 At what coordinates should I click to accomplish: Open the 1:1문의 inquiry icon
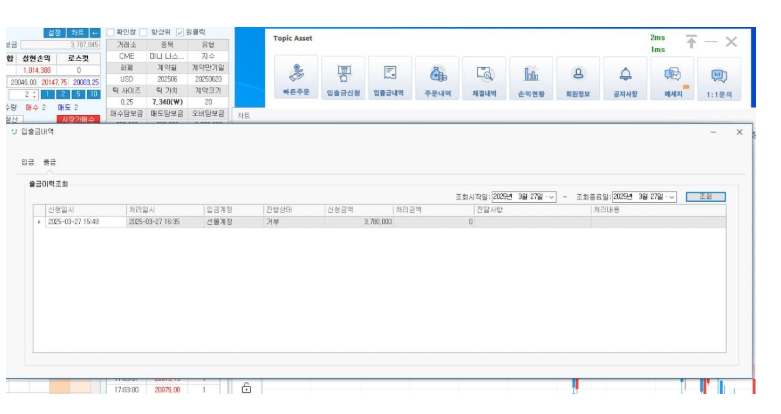pos(719,78)
